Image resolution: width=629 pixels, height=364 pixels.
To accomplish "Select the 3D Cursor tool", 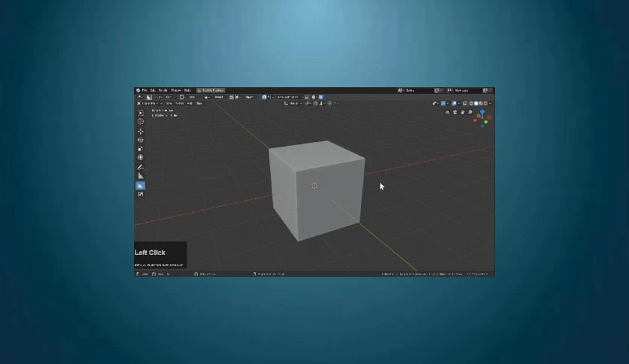I will point(141,121).
